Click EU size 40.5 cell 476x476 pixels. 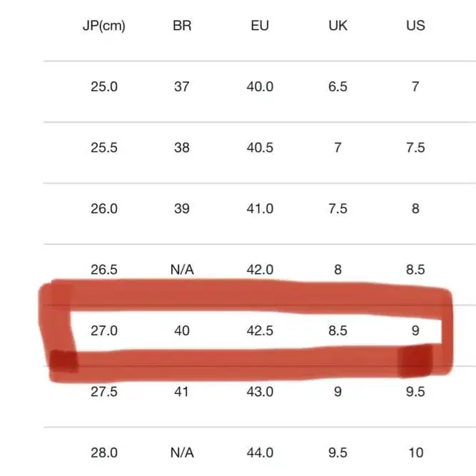point(260,148)
